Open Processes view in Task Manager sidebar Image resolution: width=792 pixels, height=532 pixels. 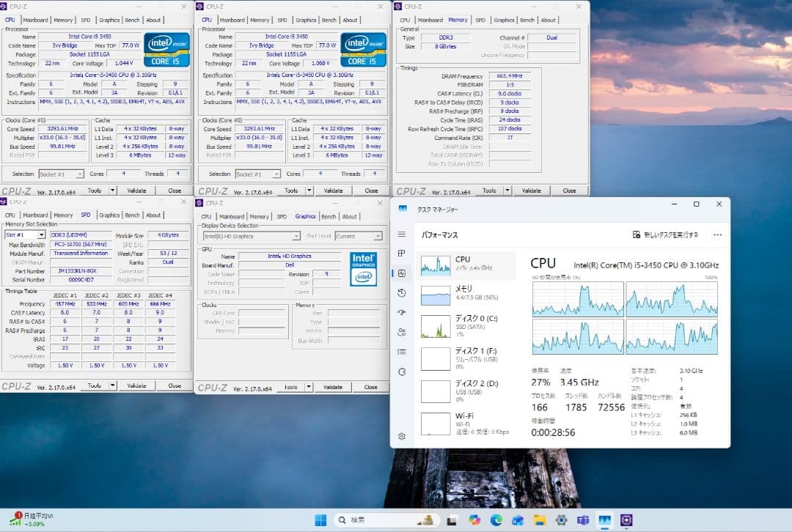pos(402,253)
